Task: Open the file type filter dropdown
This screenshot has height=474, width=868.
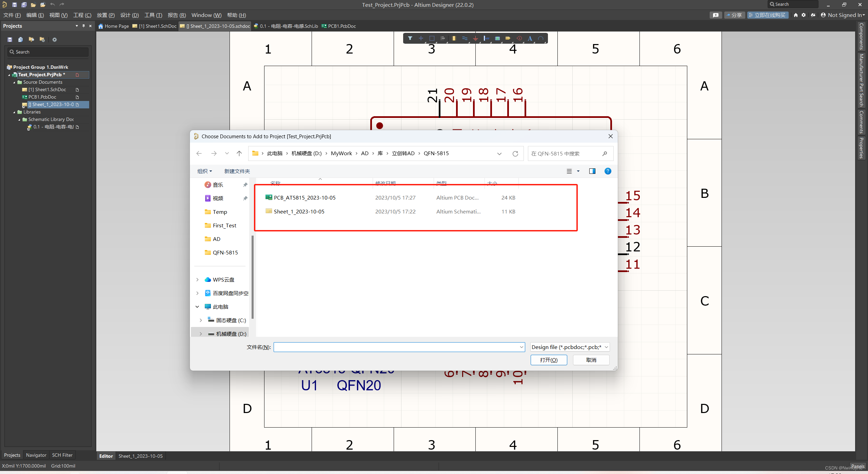Action: pos(570,347)
